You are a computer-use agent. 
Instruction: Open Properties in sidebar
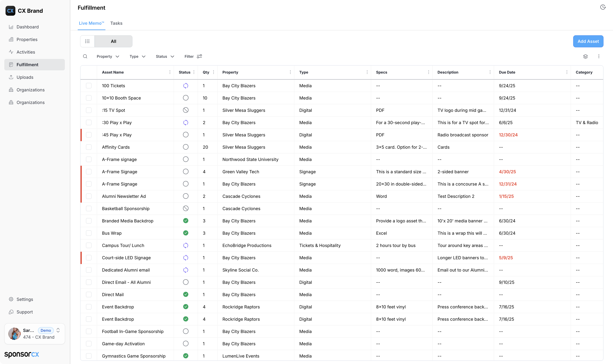click(35, 39)
